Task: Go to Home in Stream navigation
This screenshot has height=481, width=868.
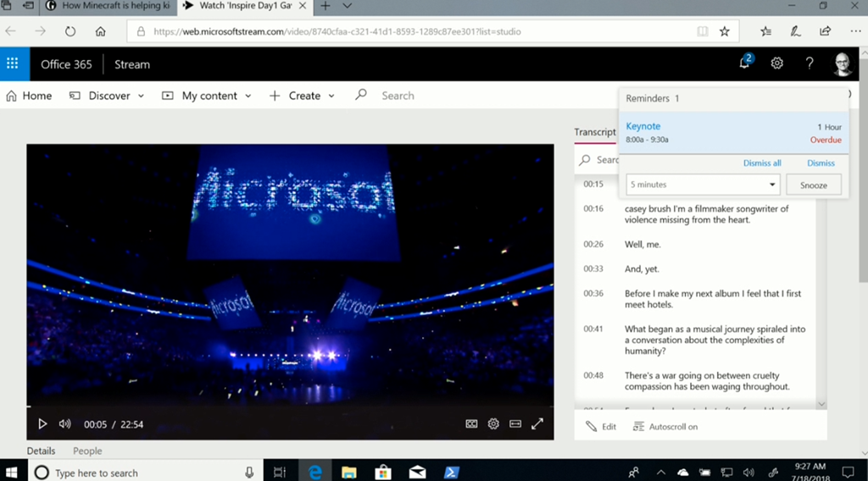Action: coord(29,96)
